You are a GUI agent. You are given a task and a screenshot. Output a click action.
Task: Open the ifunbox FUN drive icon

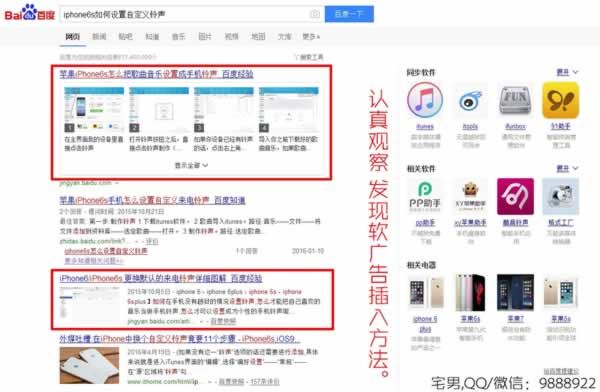click(x=515, y=100)
